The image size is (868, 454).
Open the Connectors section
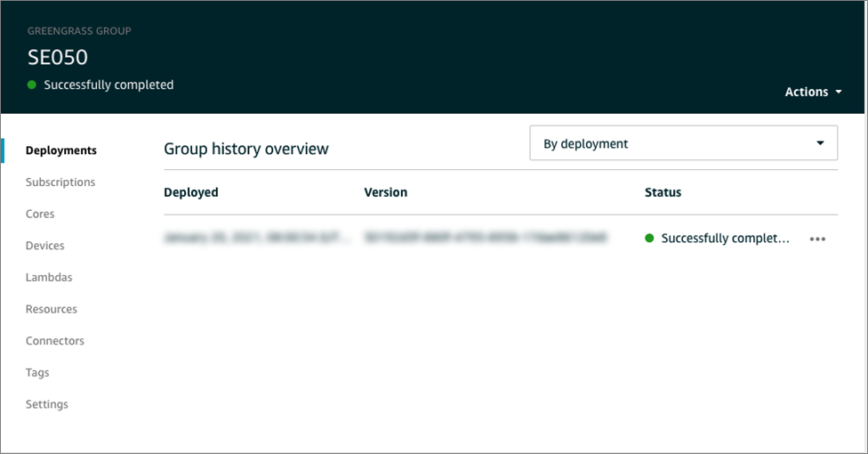pyautogui.click(x=55, y=341)
